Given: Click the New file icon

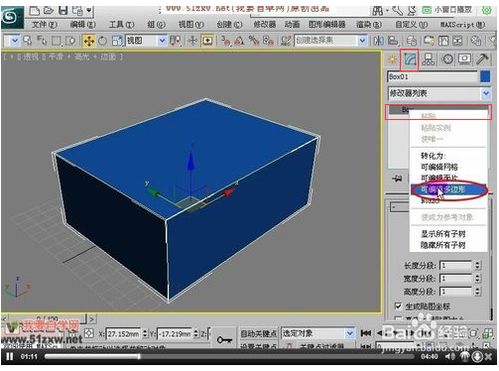Looking at the screenshot, I should click(x=34, y=11).
